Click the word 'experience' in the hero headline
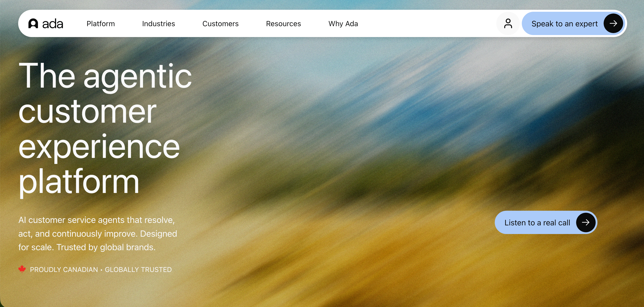Image resolution: width=644 pixels, height=307 pixels. (x=99, y=147)
